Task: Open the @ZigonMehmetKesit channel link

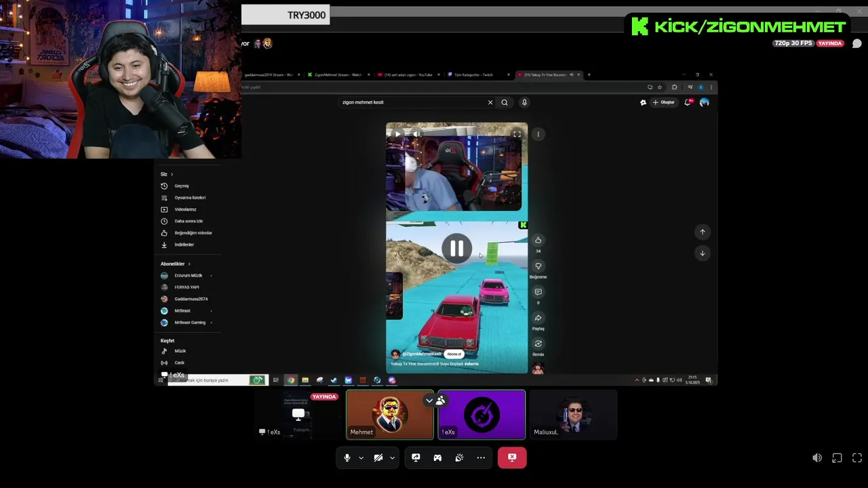Action: [421, 354]
